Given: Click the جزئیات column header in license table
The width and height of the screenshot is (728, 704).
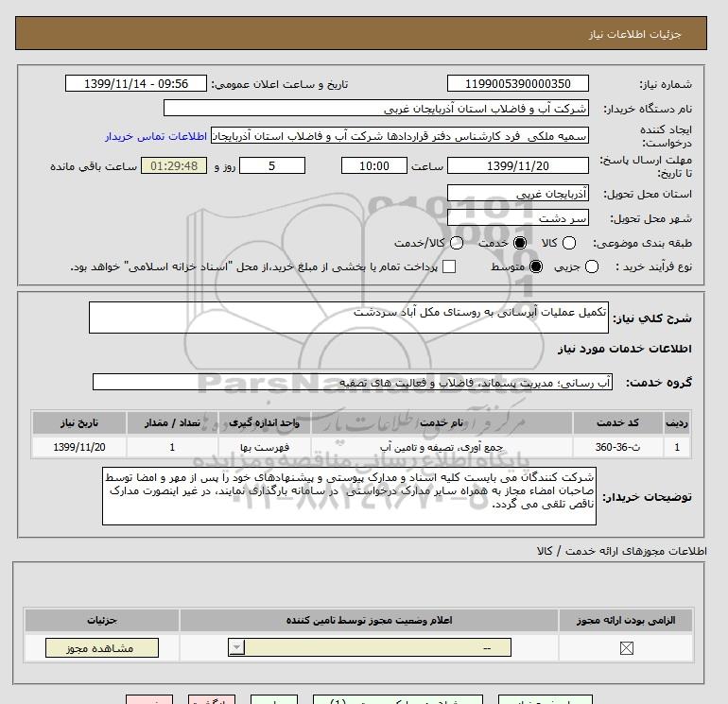Looking at the screenshot, I should point(102,620).
